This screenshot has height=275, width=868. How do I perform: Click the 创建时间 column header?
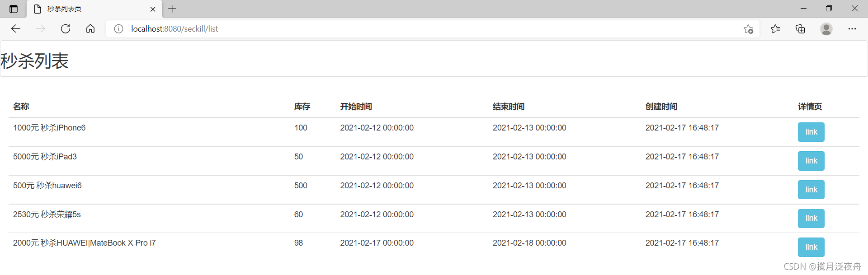coord(661,107)
